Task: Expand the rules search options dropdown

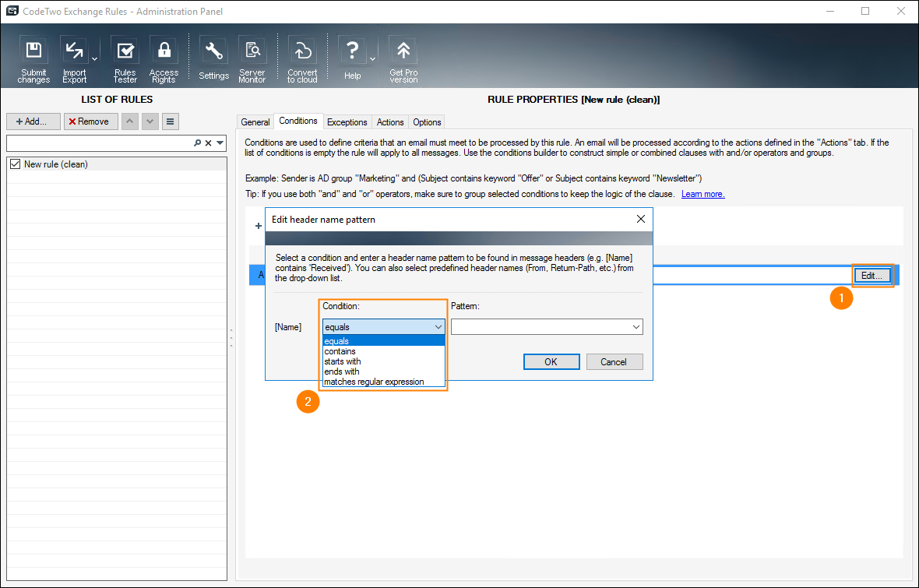Action: click(220, 143)
